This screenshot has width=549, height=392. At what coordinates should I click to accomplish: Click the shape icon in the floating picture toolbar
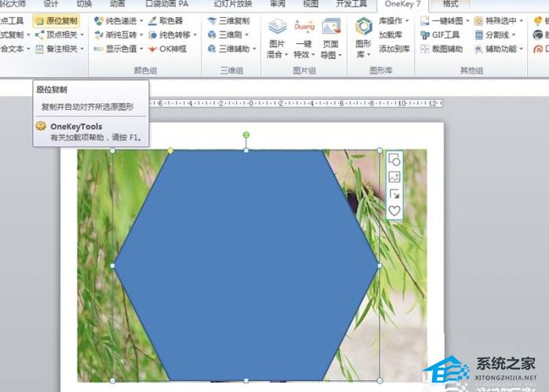tap(394, 160)
